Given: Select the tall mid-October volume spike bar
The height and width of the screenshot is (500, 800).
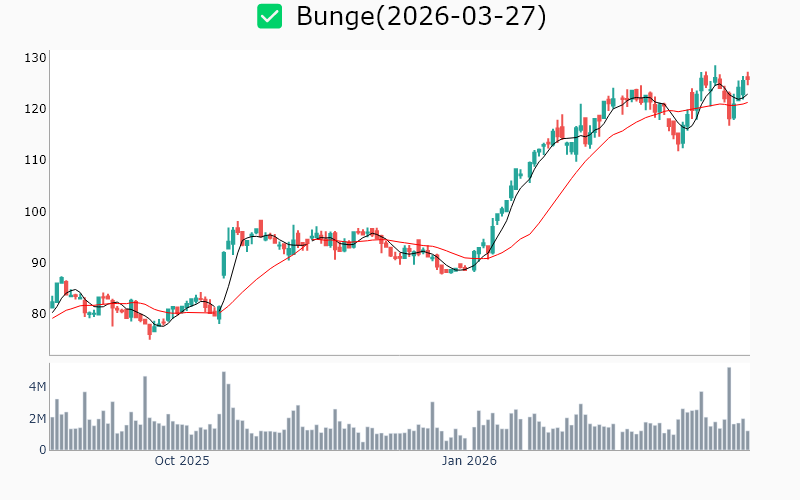Looking at the screenshot, I should pos(224,411).
